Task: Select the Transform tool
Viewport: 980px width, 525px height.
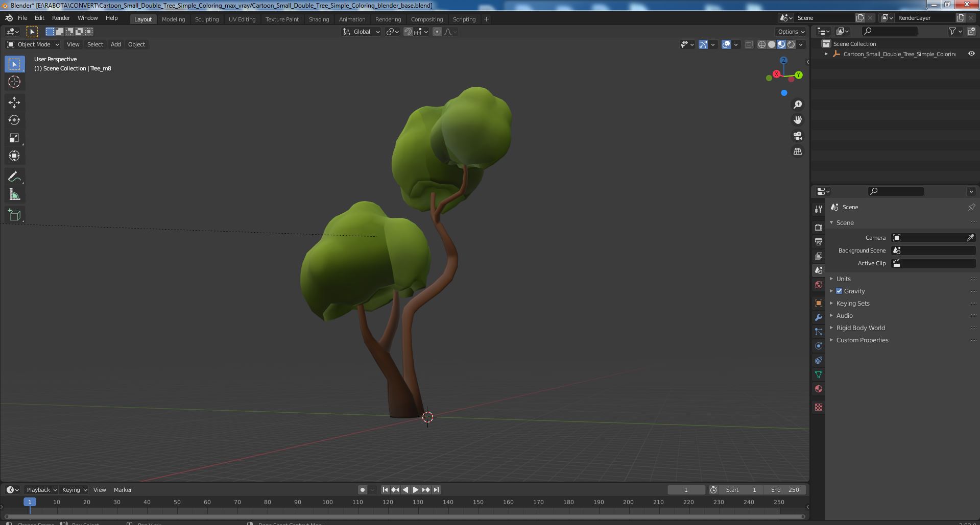Action: point(14,156)
